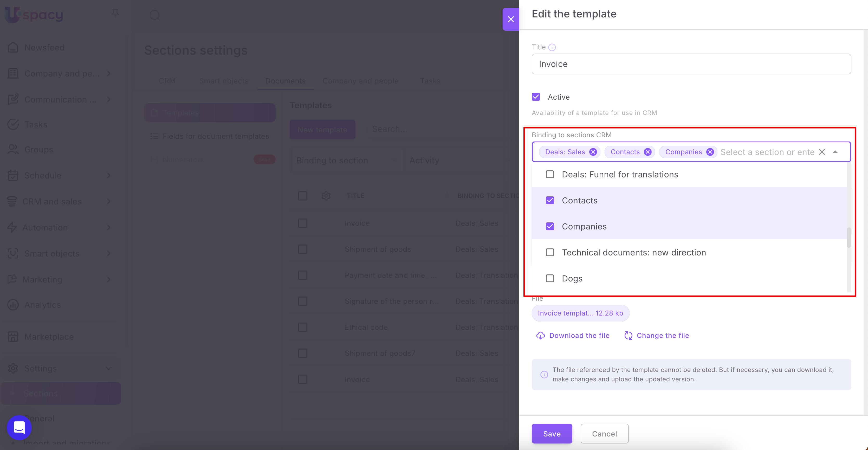Collapse the binding sections dropdown arrow

[835, 152]
